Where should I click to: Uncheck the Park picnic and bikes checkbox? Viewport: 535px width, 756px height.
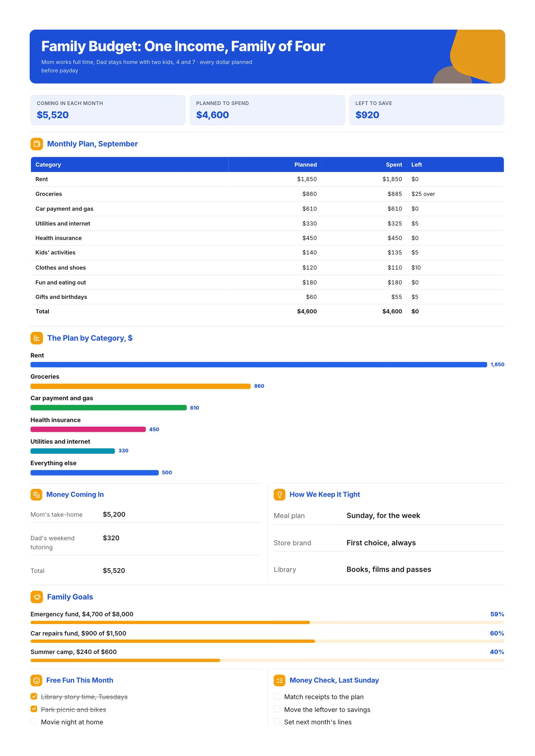34,709
